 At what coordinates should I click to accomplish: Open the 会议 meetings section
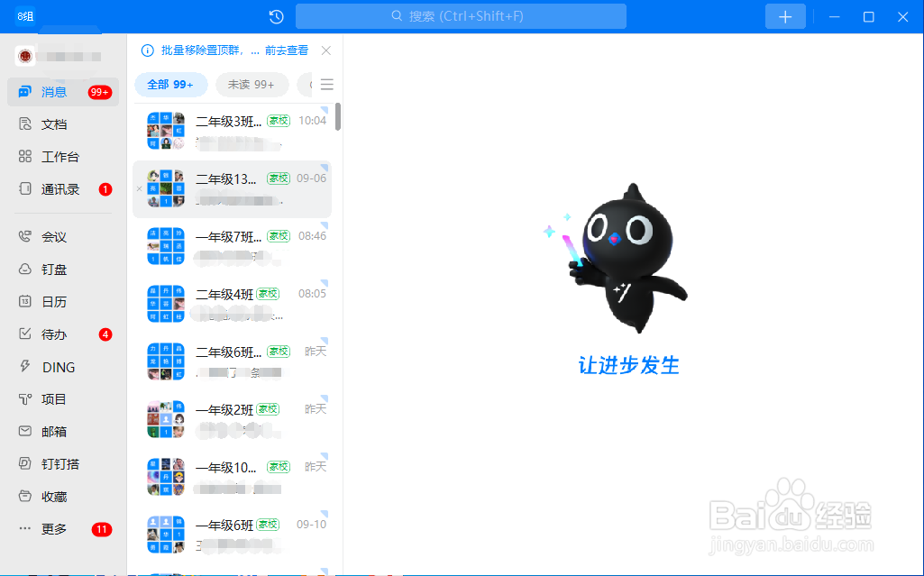point(63,237)
